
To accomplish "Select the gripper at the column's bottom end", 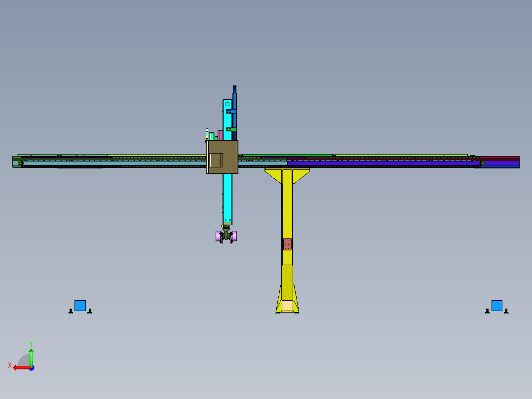I will click(x=227, y=234).
